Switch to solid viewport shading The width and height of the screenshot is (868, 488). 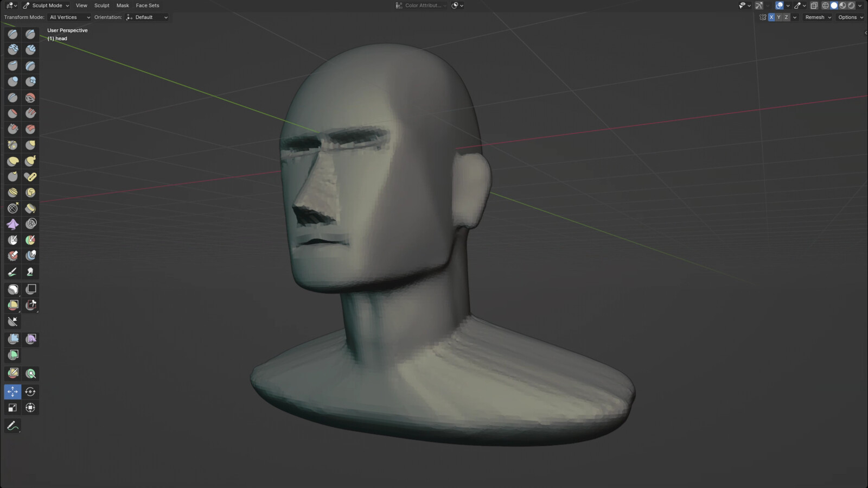coord(834,5)
